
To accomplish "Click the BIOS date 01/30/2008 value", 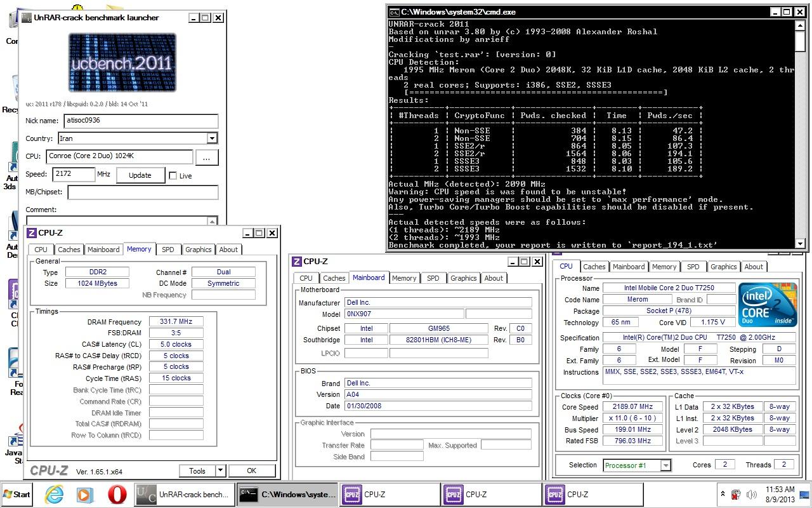I will (438, 406).
